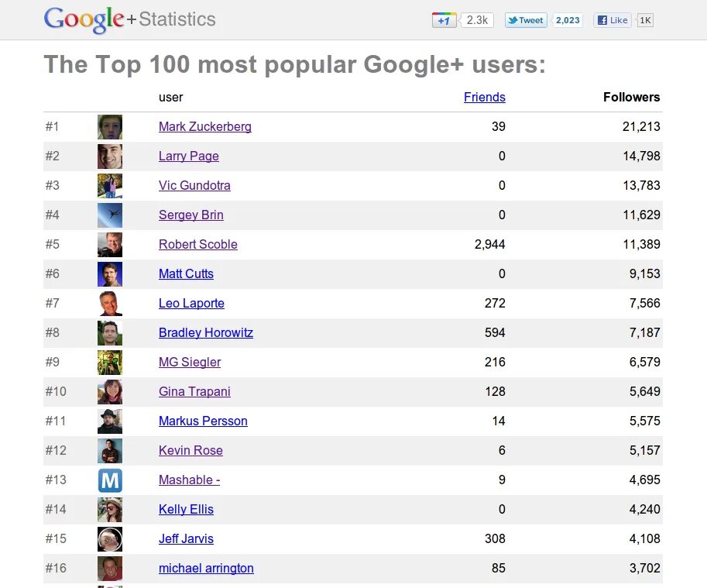
Task: Open the Markus Persson link
Action: 203,421
